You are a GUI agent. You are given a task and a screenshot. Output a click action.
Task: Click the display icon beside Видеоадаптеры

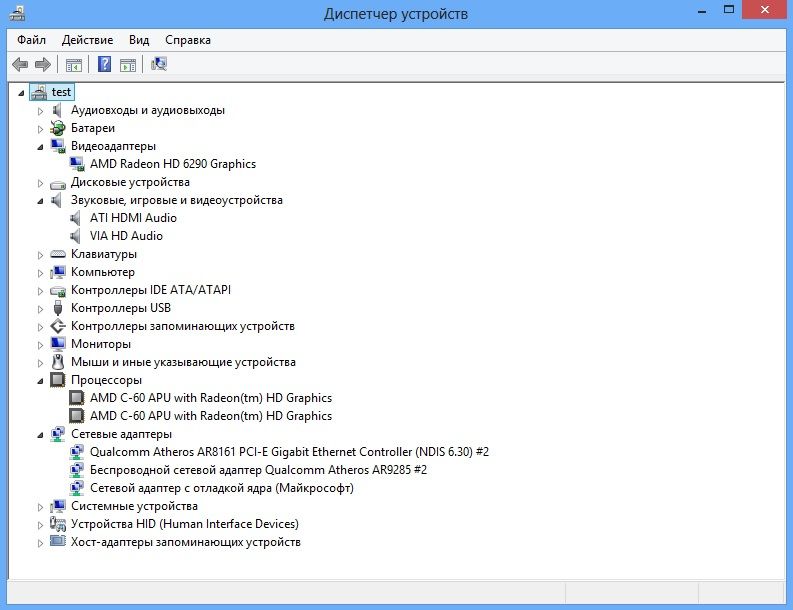[58, 146]
